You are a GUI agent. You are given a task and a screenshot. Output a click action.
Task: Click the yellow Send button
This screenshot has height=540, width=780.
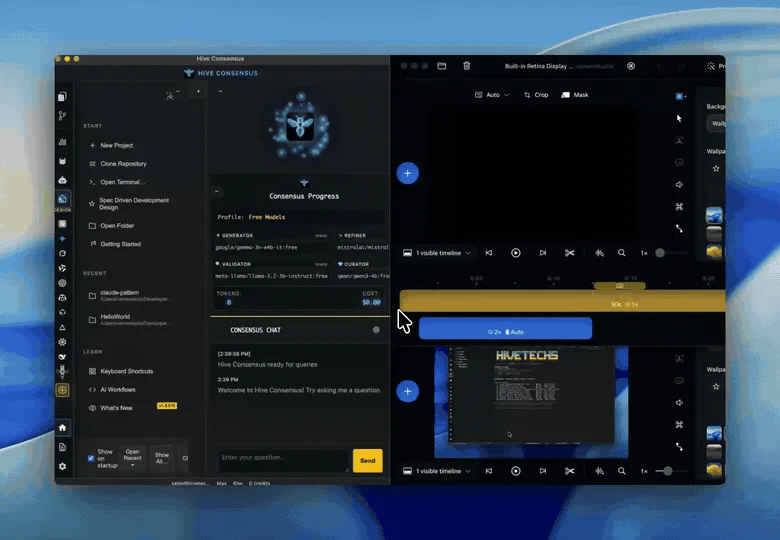pos(368,460)
